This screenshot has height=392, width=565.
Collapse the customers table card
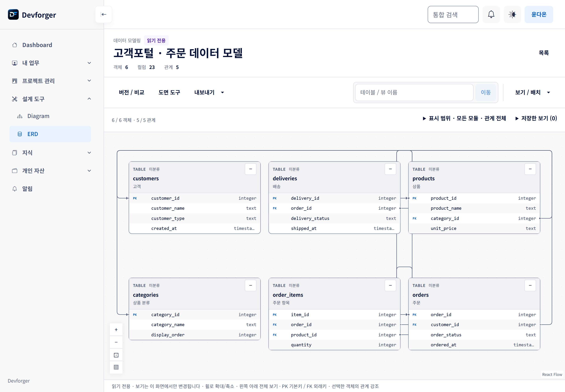[251, 169]
